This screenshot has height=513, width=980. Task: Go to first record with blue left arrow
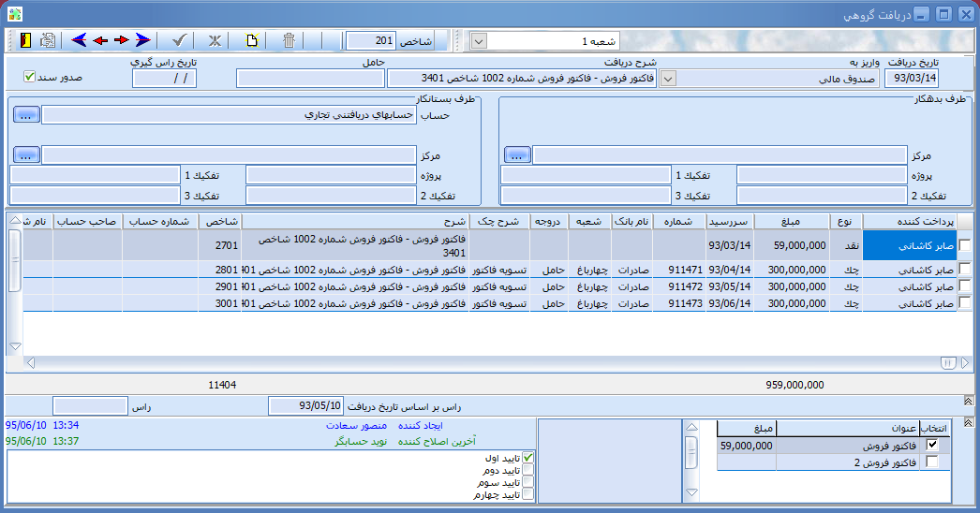(79, 40)
